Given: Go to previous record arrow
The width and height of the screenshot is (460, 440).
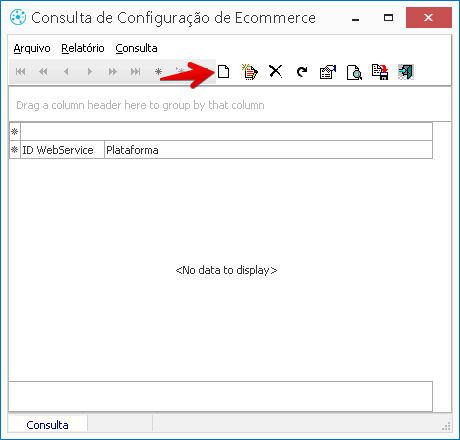Looking at the screenshot, I should tap(66, 71).
